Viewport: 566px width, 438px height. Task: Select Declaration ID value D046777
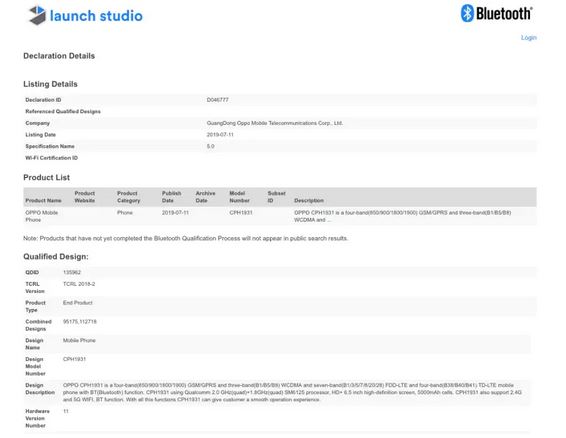click(x=217, y=100)
